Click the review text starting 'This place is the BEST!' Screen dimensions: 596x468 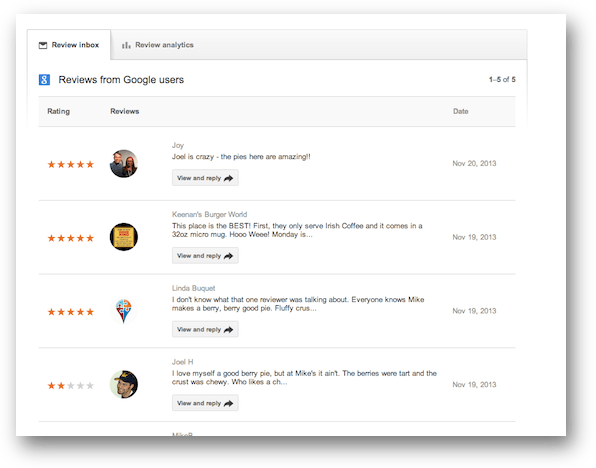click(297, 230)
